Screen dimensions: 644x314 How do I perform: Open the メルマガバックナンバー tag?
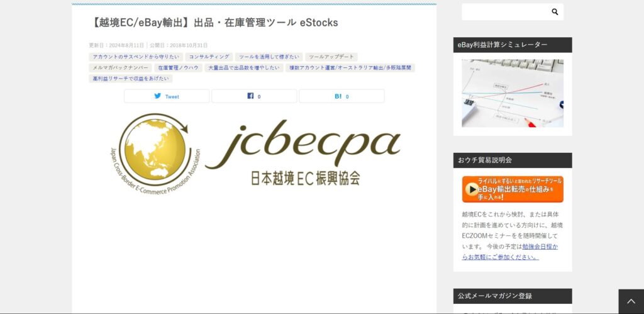[120, 68]
